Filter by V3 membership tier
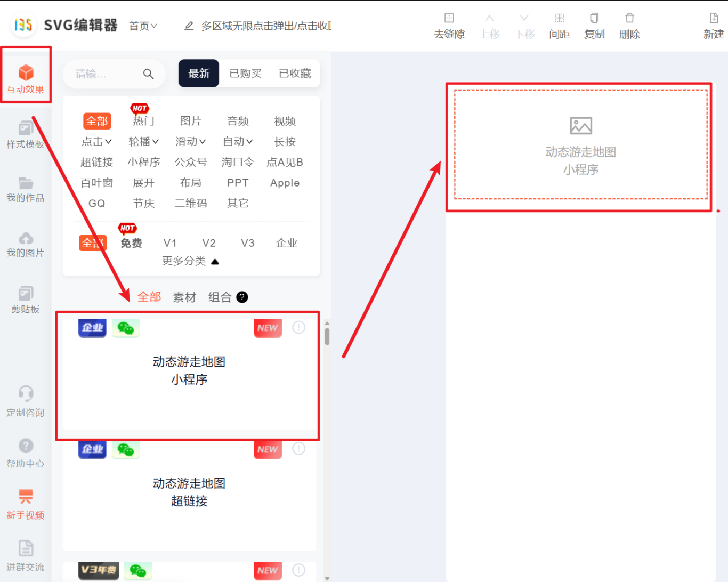Viewport: 728px width, 582px height. point(248,243)
